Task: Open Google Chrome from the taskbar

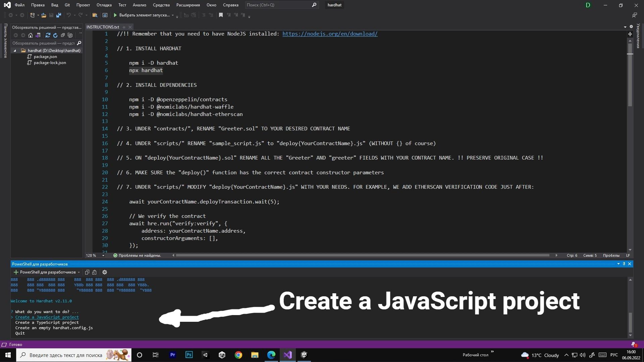Action: pos(238,355)
